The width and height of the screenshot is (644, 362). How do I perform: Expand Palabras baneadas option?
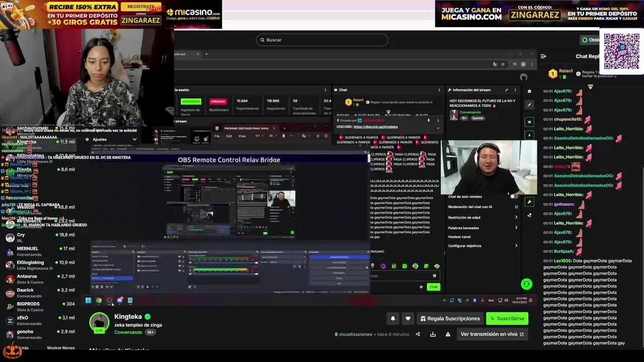[x=482, y=228]
